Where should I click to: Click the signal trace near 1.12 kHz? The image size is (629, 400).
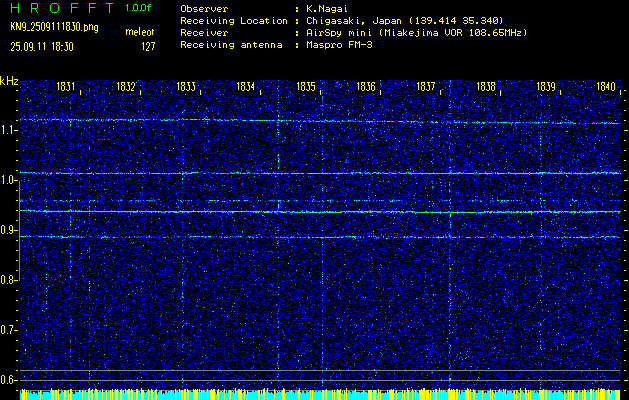[320, 121]
